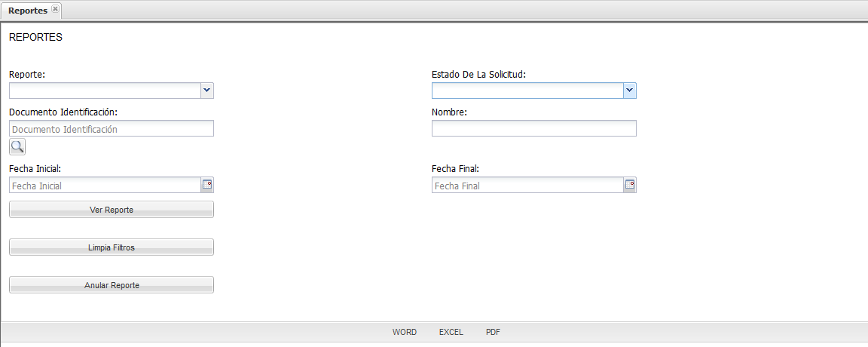Viewport: 868px width, 347px height.
Task: Switch to the Reportes tab
Action: click(28, 11)
